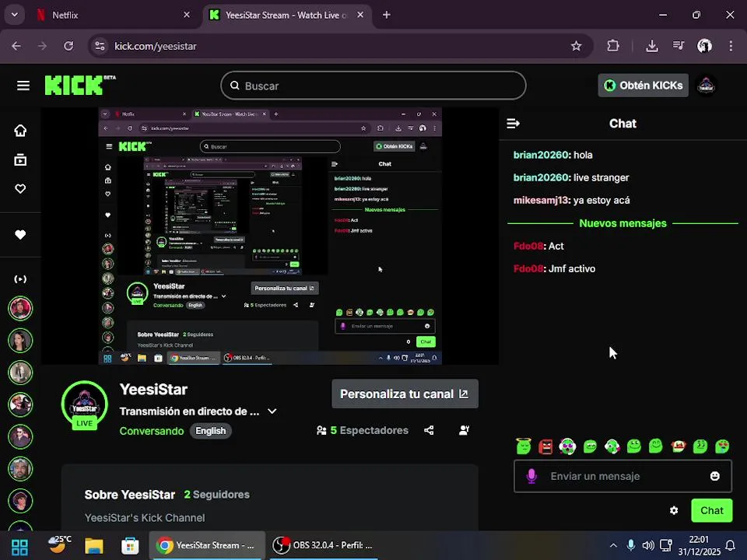Click the address bar URL

(156, 46)
